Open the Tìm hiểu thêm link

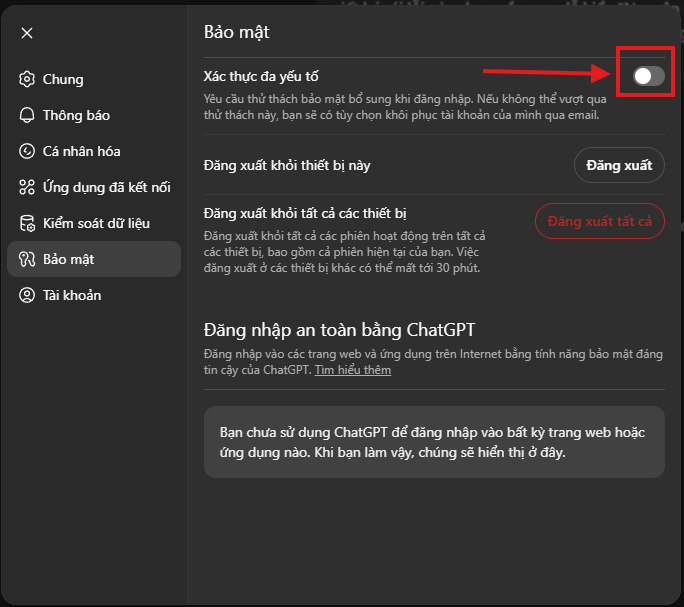(x=352, y=370)
